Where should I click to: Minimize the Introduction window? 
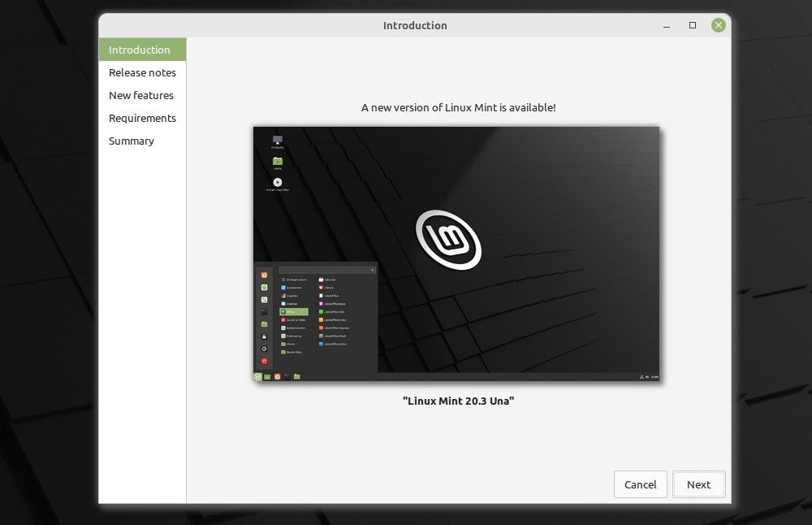tap(667, 25)
